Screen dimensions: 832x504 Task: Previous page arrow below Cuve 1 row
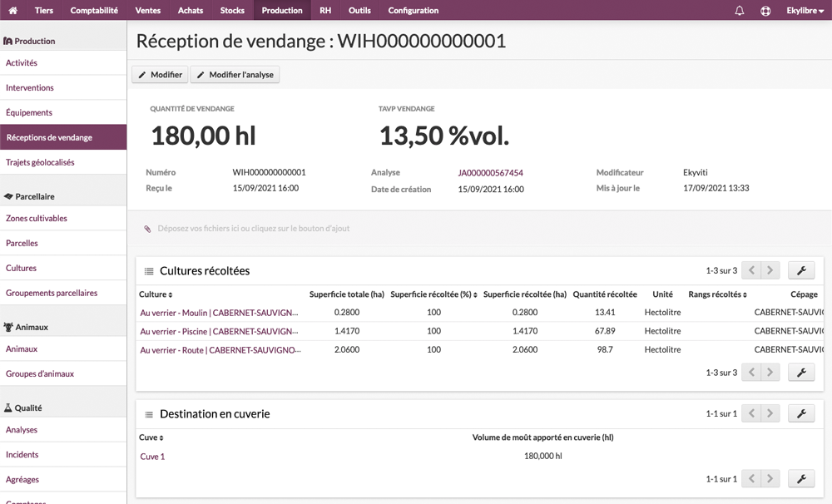coord(751,478)
